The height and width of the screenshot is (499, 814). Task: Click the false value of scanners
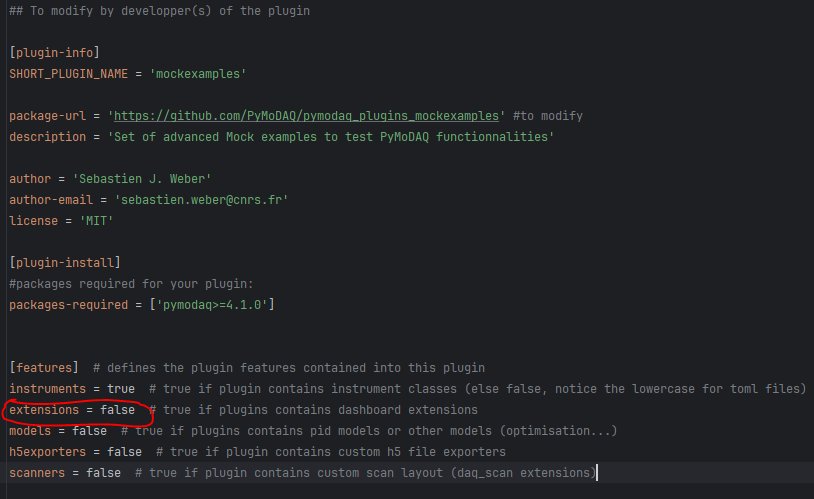tap(103, 473)
